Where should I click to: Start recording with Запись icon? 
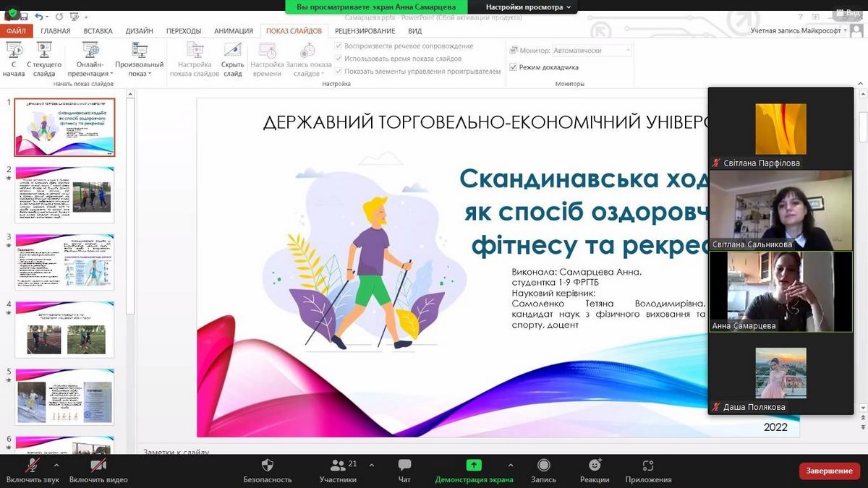pos(543,465)
